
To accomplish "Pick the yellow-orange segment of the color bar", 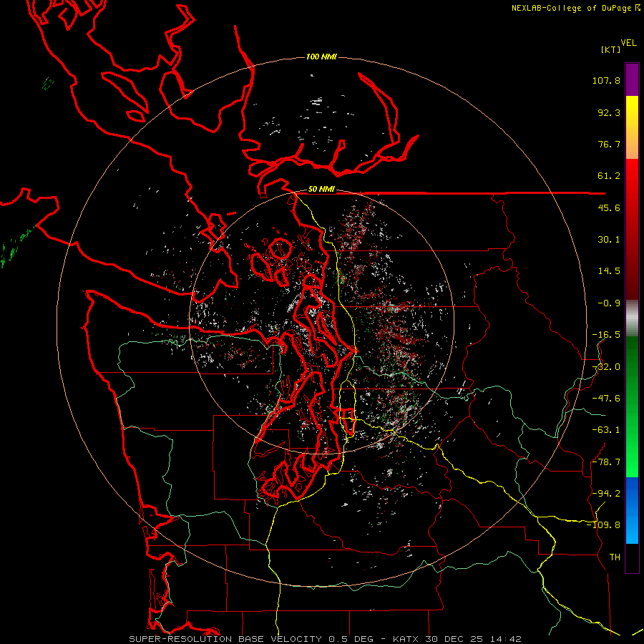I will 632,127.
